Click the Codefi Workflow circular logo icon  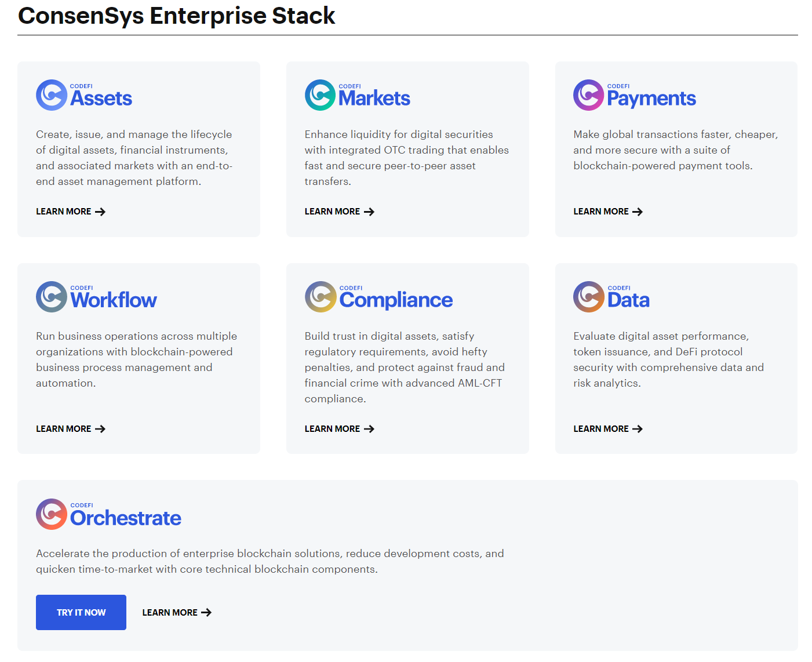click(52, 297)
